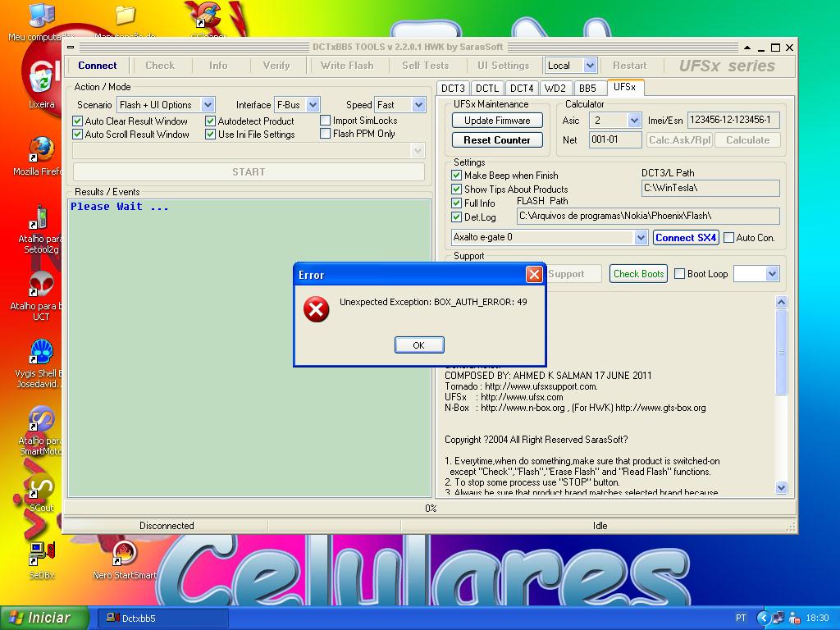Launch the CCleaner desktop shortcut

tap(208, 16)
